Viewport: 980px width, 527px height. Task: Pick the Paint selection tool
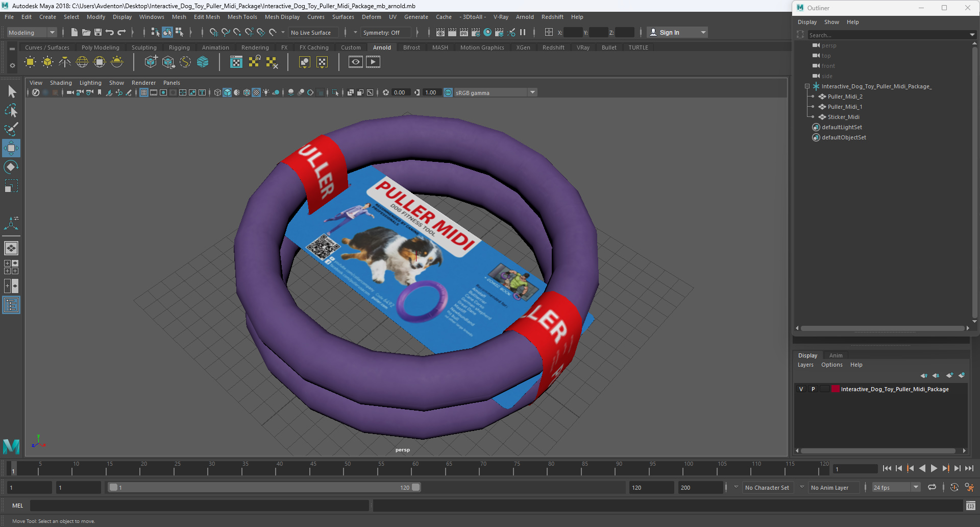pyautogui.click(x=11, y=129)
